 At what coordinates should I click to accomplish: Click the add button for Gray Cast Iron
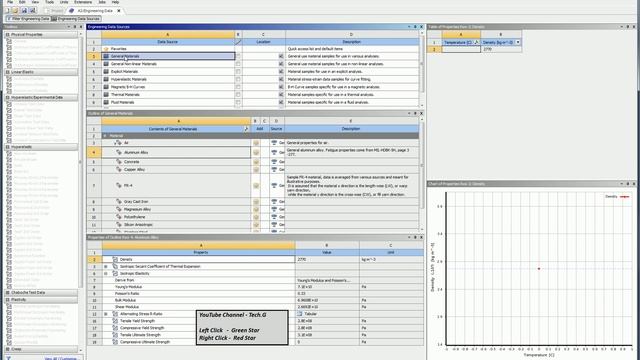tap(256, 202)
